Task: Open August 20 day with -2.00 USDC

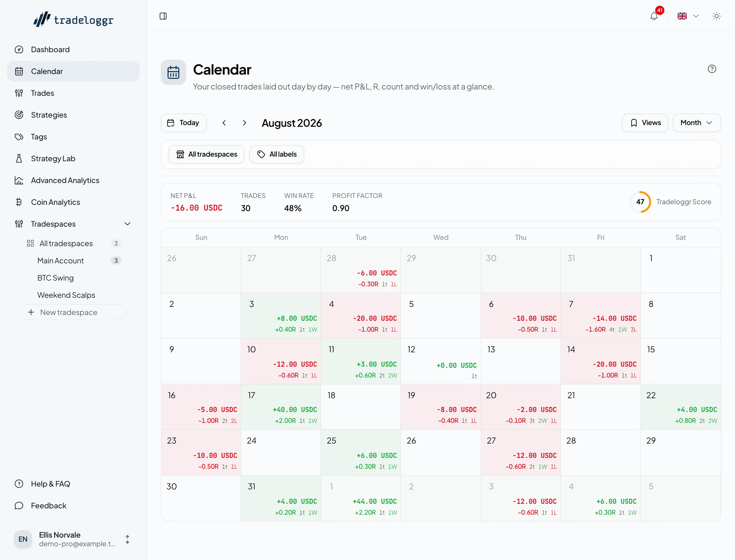Action: [521, 407]
